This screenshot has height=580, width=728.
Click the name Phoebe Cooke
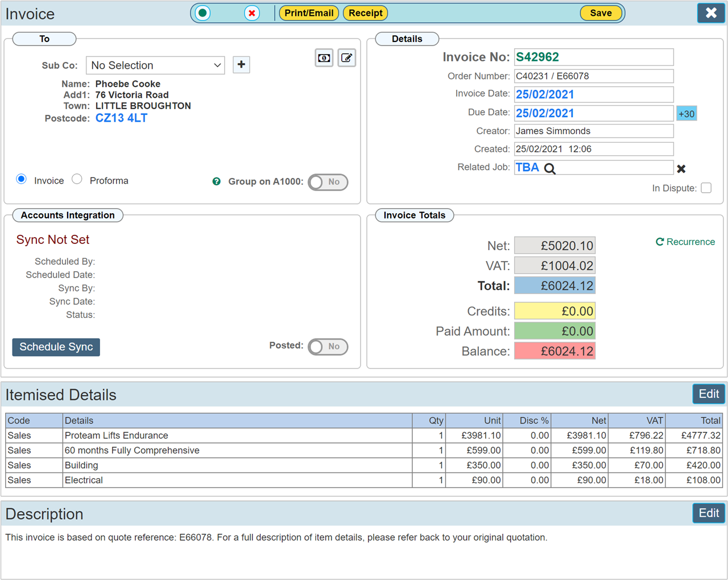128,84
